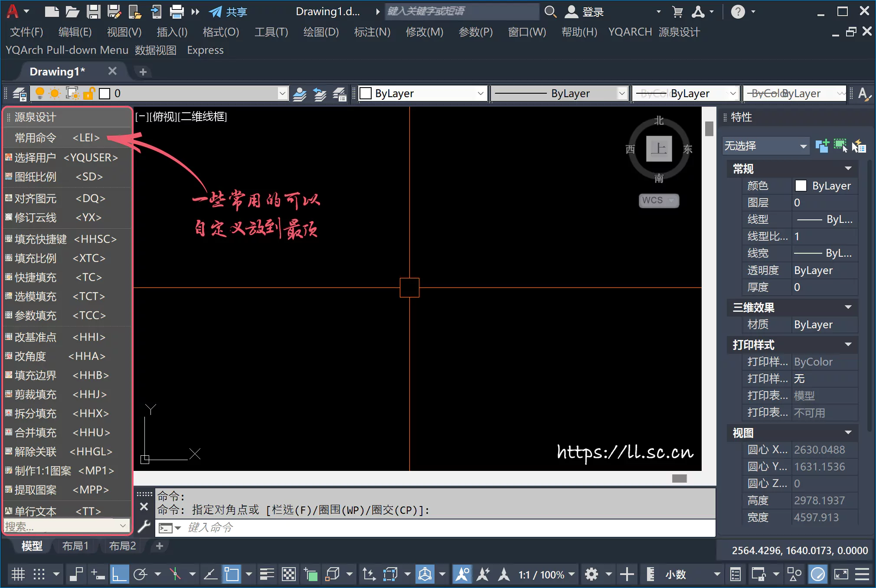Click the Layer Previous icon
Image resolution: width=876 pixels, height=588 pixels.
coord(320,94)
